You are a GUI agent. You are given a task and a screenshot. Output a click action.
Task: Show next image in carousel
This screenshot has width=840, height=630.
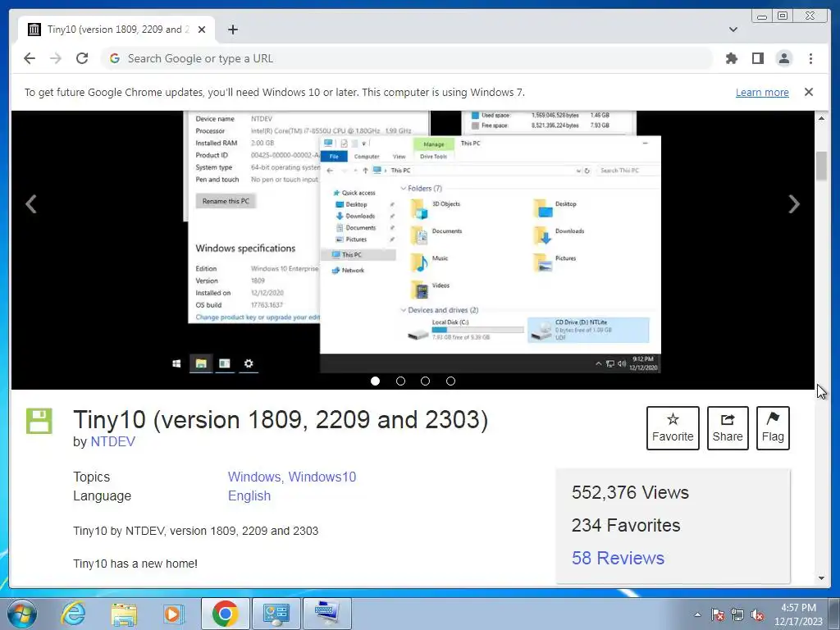(x=794, y=204)
